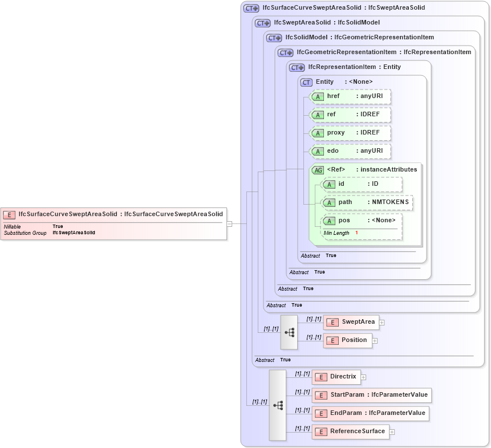Select the IfcSweptAreaSolid complex type icon
Image resolution: width=491 pixels, height=448 pixels.
pos(262,23)
